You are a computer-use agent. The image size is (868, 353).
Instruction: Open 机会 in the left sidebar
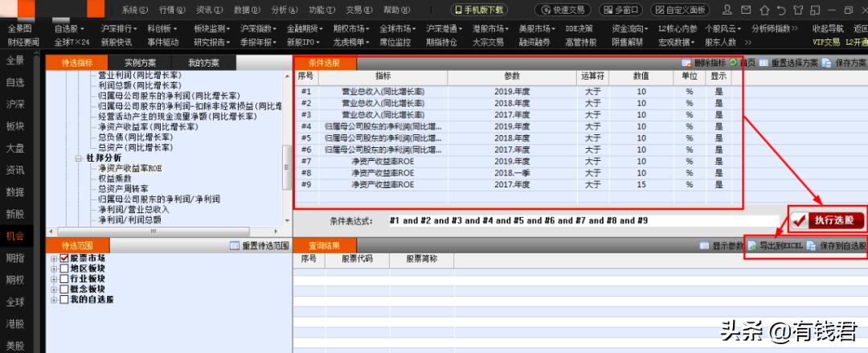click(x=15, y=236)
